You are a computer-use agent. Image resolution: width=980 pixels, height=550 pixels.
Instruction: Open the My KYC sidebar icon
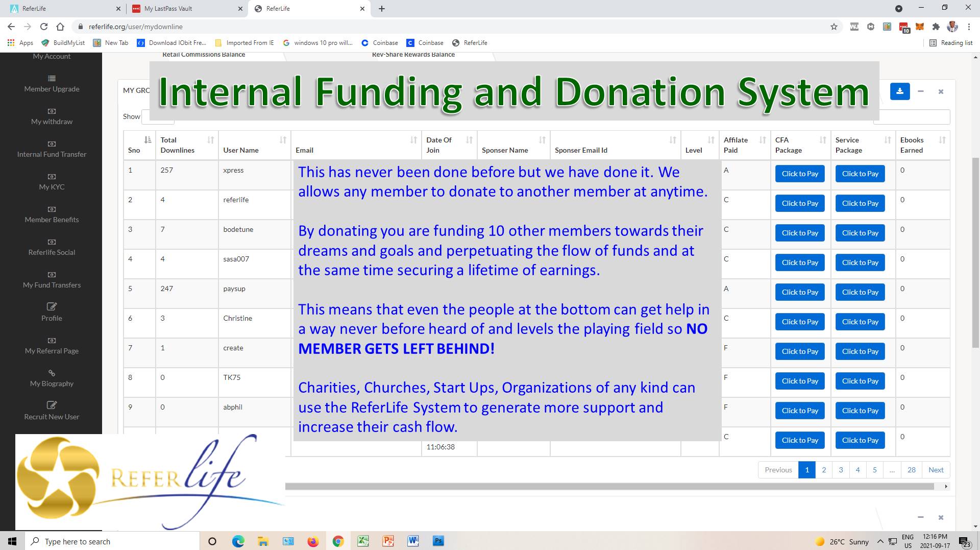pos(52,176)
